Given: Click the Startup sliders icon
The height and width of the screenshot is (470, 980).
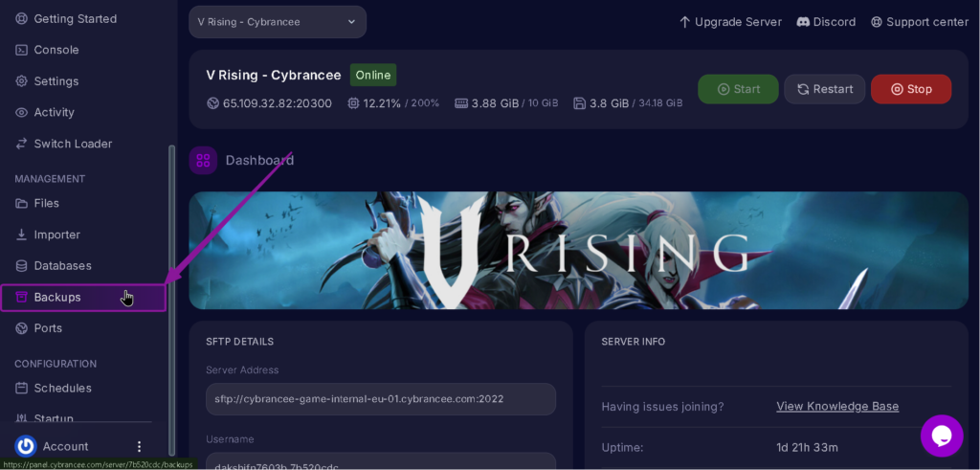Looking at the screenshot, I should coord(21,418).
